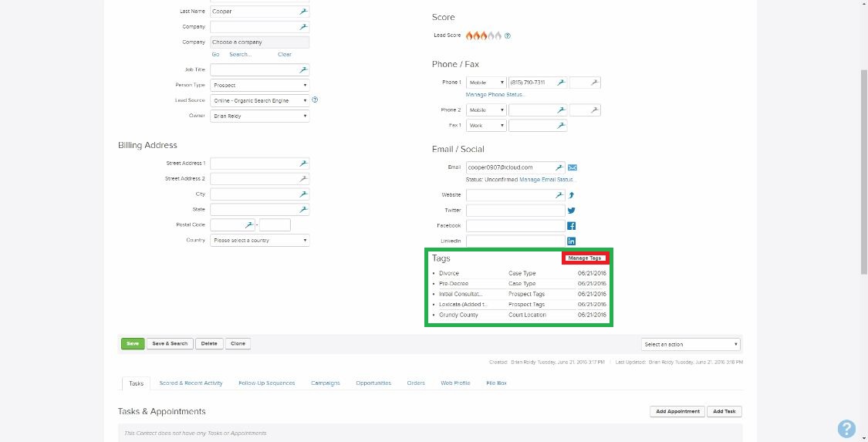Open the Lead Source dropdown

pos(259,101)
